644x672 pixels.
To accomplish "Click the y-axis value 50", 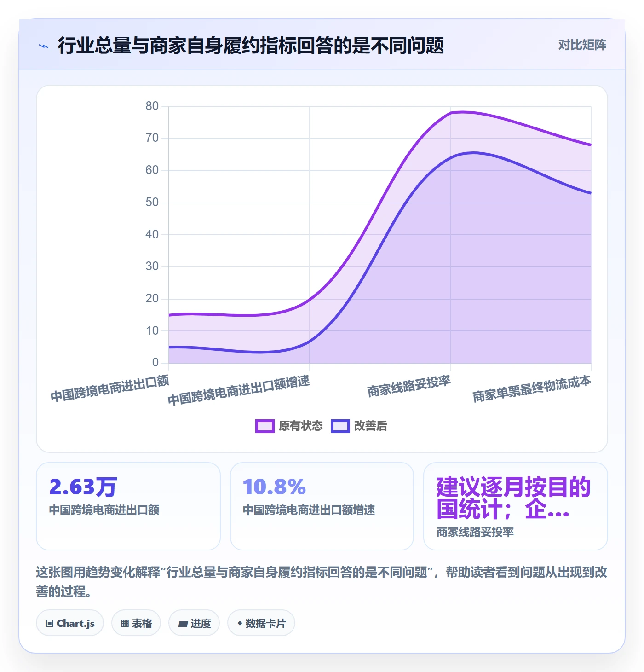I will pyautogui.click(x=152, y=203).
